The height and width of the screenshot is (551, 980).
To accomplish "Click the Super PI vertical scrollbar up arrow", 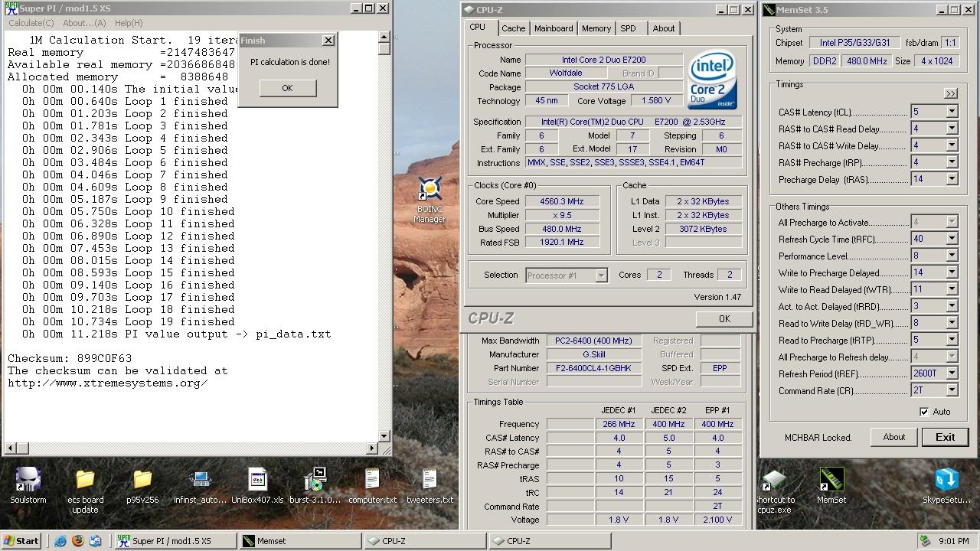I will point(384,37).
